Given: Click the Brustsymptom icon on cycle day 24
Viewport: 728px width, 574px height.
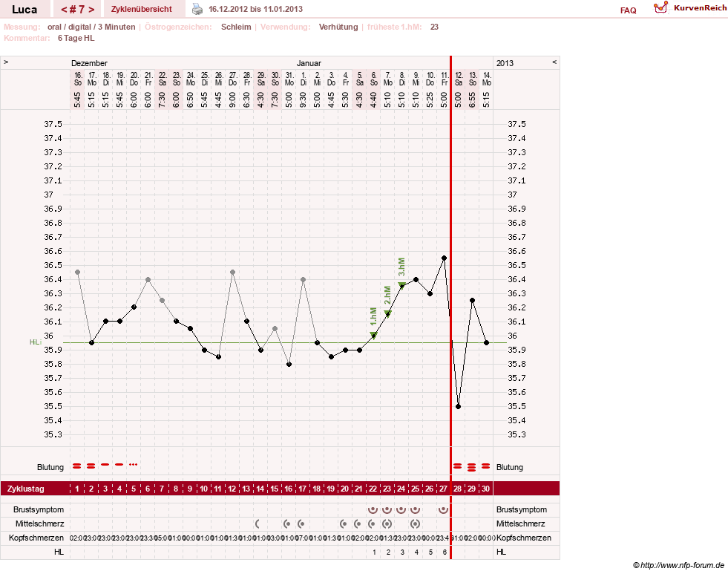Looking at the screenshot, I should (401, 509).
